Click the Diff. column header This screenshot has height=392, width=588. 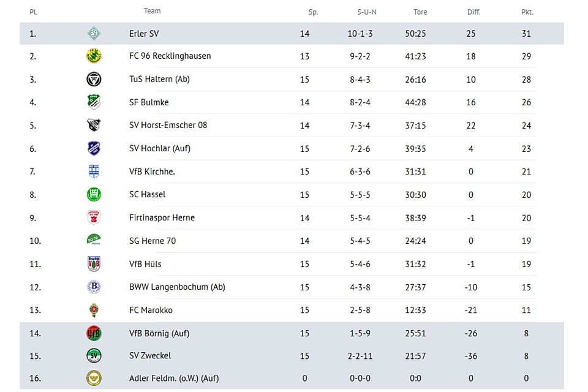(473, 12)
